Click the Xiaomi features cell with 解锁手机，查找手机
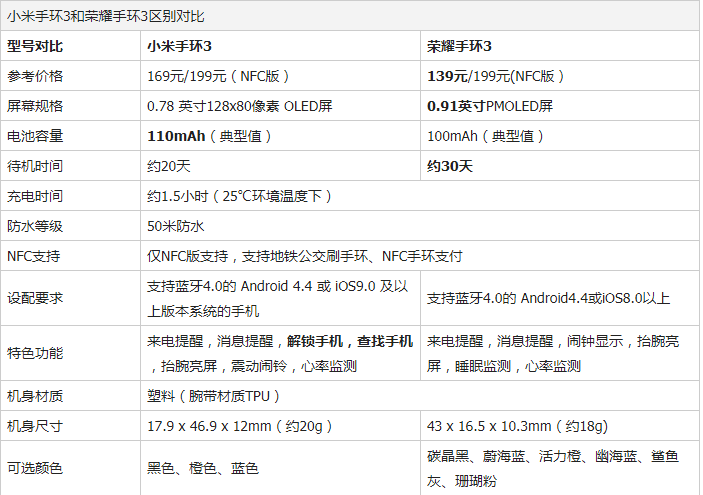Image resolution: width=703 pixels, height=495 pixels. pos(280,353)
